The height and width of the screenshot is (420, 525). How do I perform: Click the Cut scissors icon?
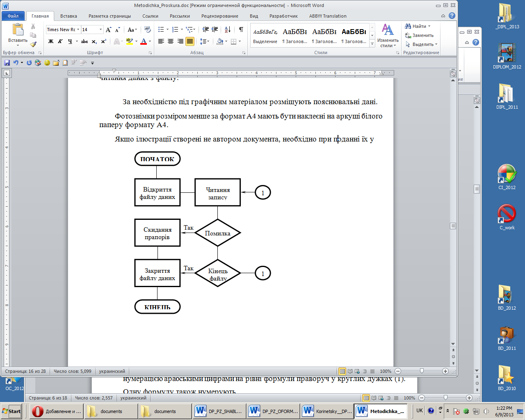click(x=33, y=26)
